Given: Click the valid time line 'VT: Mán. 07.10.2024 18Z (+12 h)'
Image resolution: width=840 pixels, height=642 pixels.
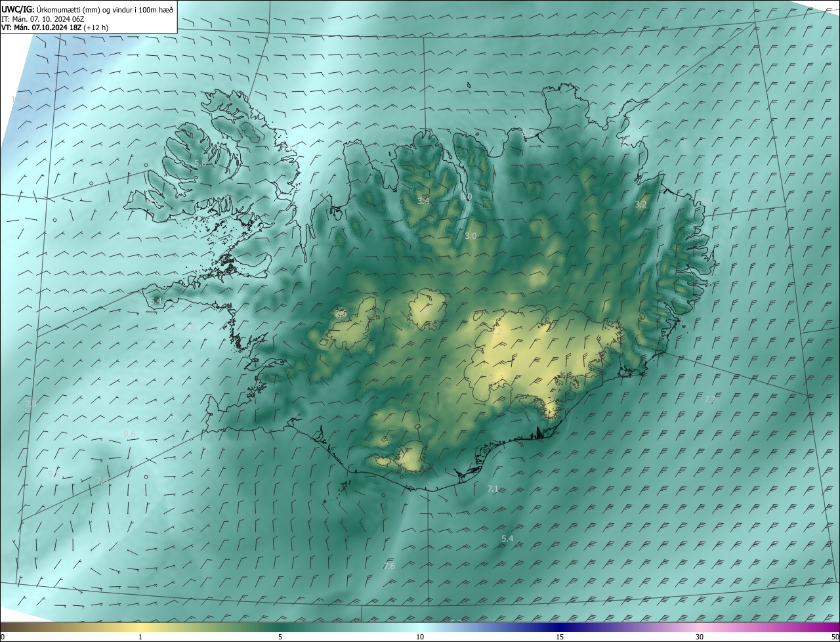Looking at the screenshot, I should coord(54,28).
